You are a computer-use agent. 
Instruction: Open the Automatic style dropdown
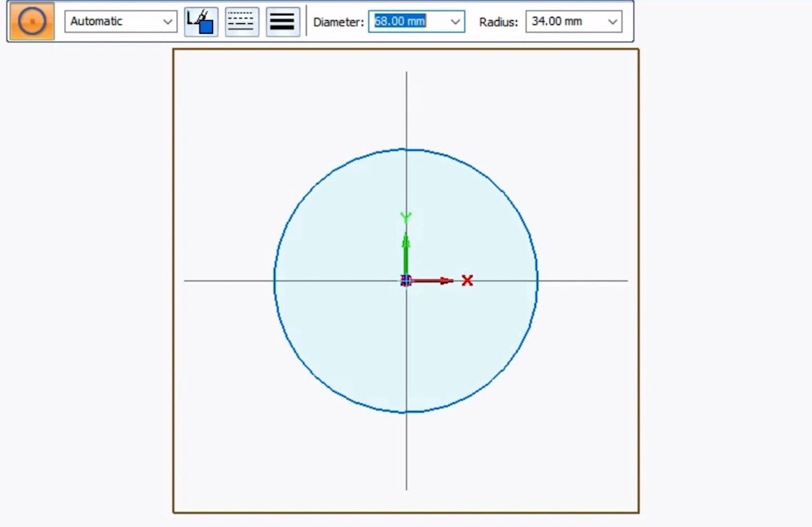(121, 22)
